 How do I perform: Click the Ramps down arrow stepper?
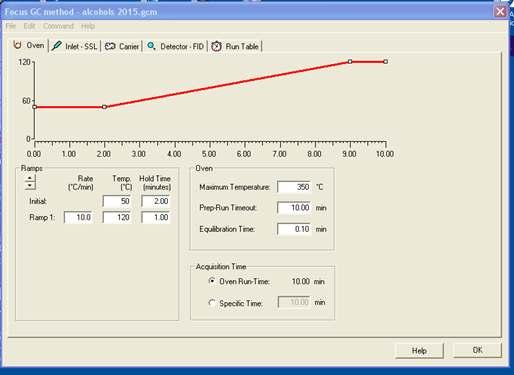tap(30, 186)
